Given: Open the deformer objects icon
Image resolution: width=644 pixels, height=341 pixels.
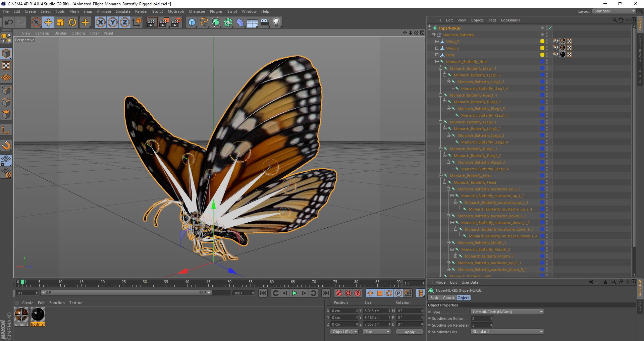Looking at the screenshot, I should tap(240, 22).
